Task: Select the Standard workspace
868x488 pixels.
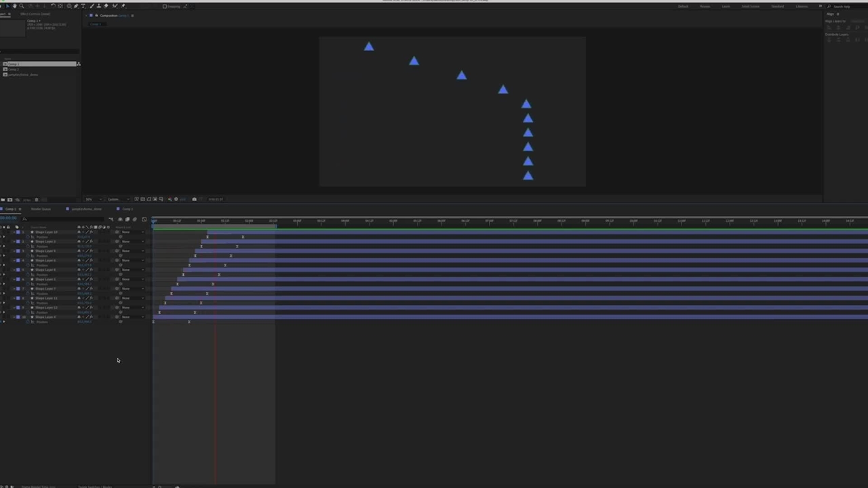Action: coord(778,6)
